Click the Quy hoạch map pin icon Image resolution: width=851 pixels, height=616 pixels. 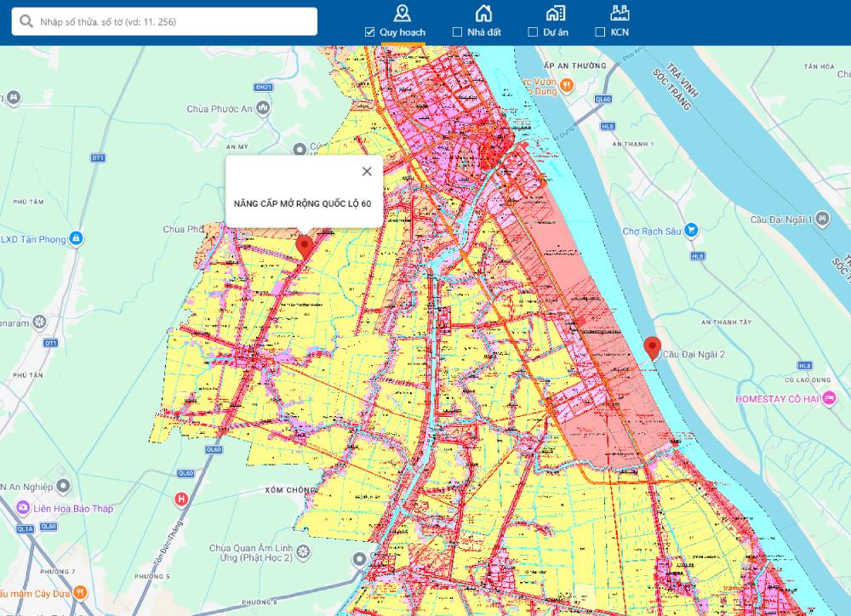click(x=402, y=12)
